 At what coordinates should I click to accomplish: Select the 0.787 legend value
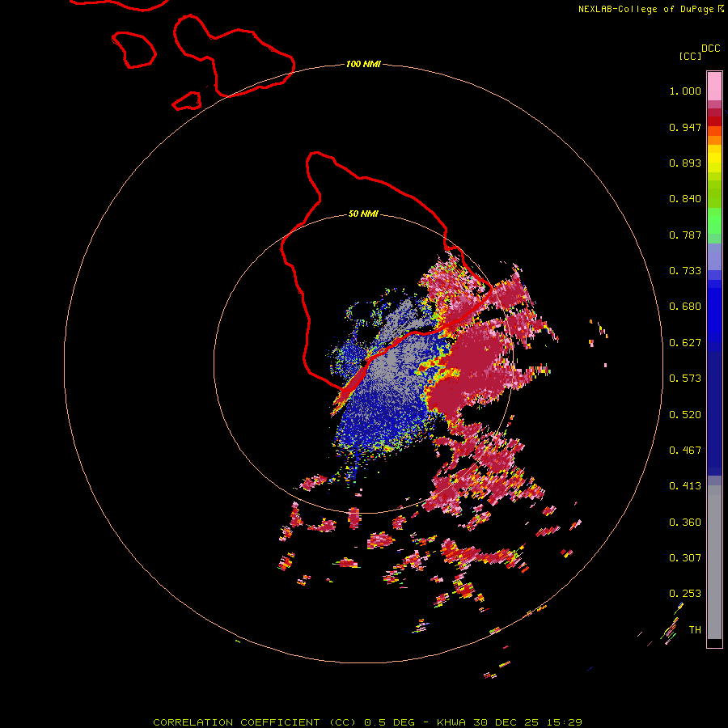(x=685, y=235)
